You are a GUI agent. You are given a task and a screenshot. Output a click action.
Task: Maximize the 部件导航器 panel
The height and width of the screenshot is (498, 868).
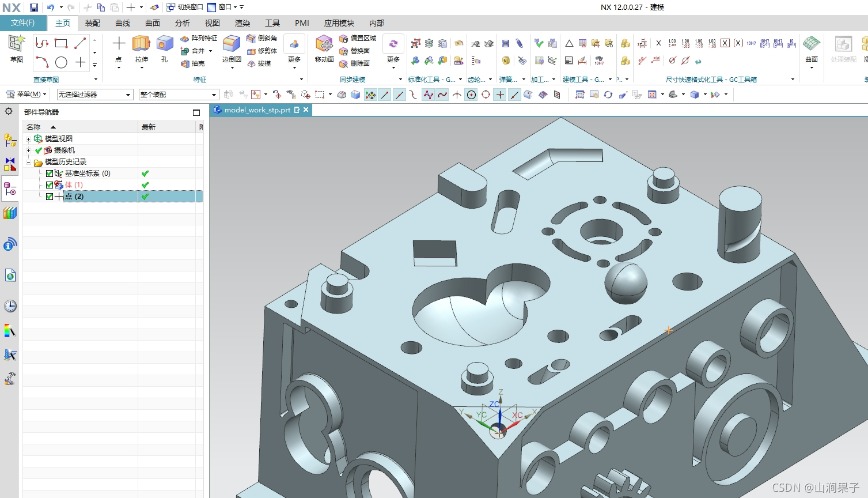196,112
